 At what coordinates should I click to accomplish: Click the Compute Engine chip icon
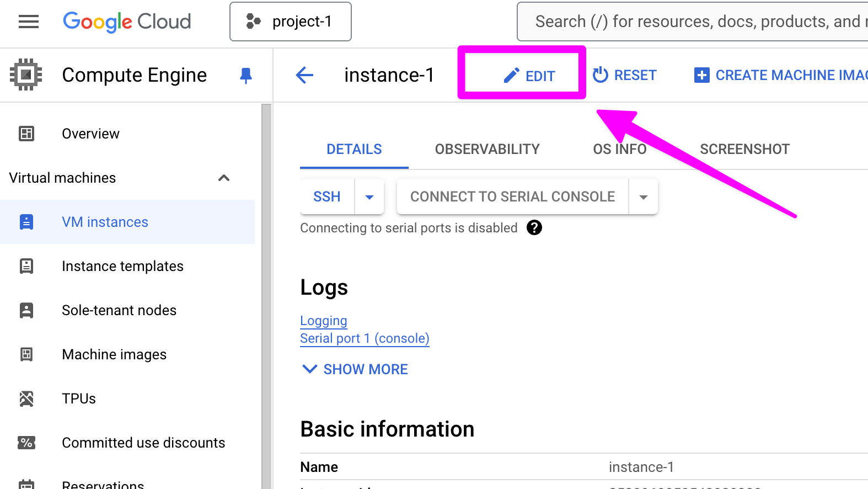[26, 75]
